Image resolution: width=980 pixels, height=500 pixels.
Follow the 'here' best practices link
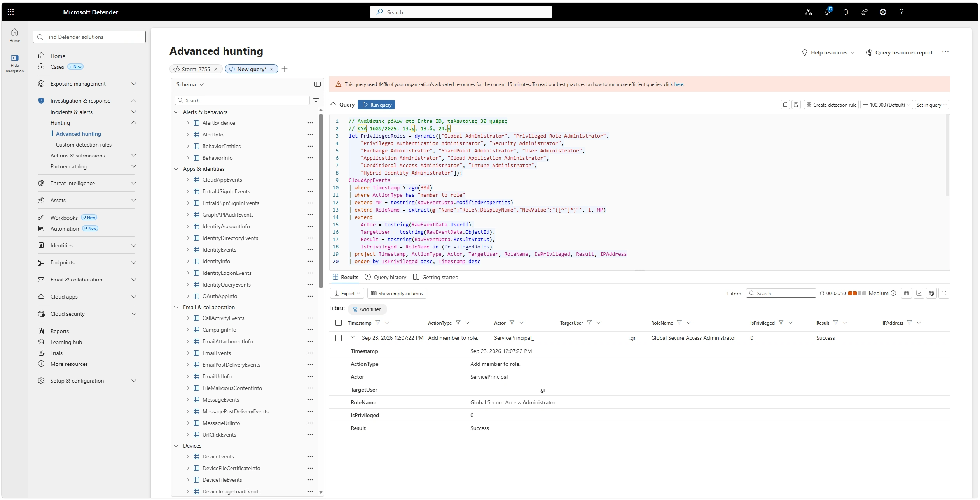(x=678, y=84)
